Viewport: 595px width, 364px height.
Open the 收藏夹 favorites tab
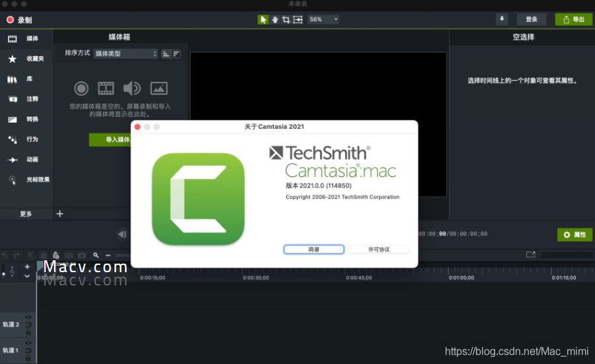tap(26, 59)
